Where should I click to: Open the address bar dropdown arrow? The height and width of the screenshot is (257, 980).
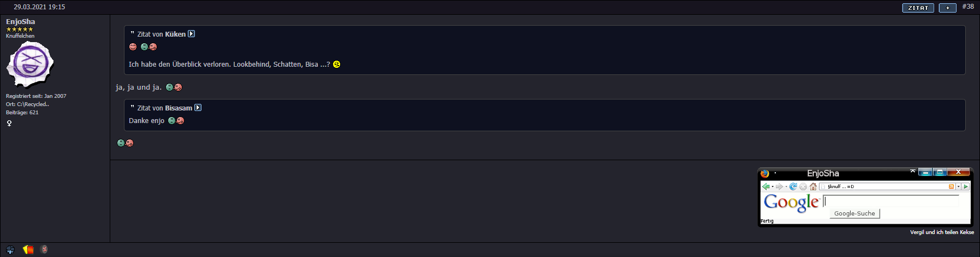click(x=958, y=186)
